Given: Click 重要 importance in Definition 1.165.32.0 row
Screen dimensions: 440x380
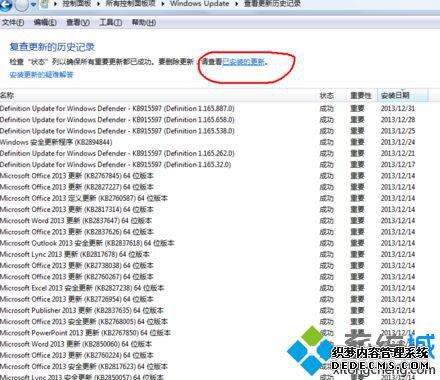Looking at the screenshot, I should point(357,165).
